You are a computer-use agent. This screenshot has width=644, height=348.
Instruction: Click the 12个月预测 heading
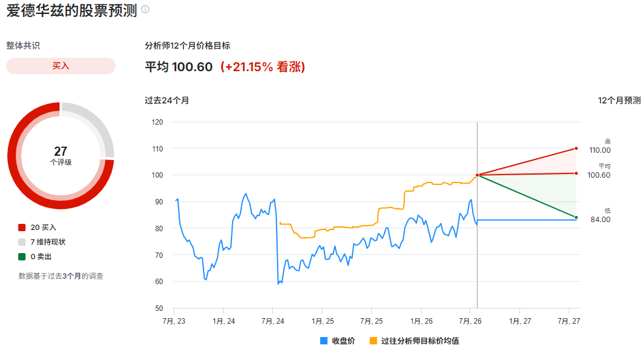pyautogui.click(x=619, y=100)
